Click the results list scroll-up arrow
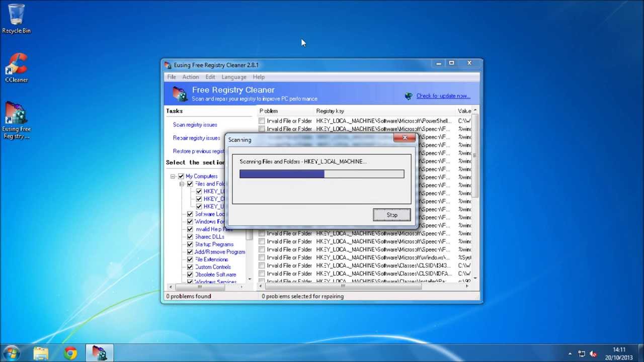The image size is (644, 362). point(475,111)
